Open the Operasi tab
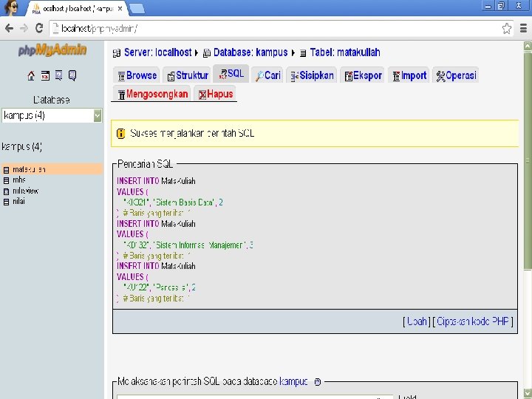The height and width of the screenshot is (399, 532). tap(456, 75)
